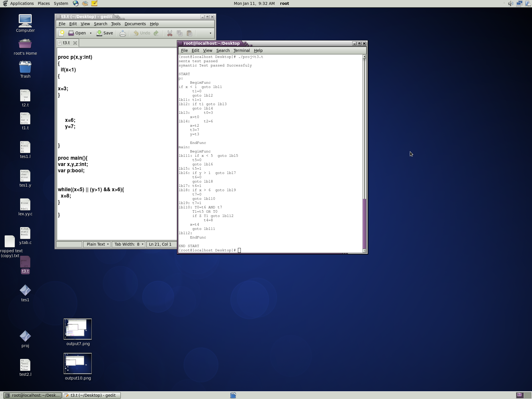Click the Redo toolbar icon
532x399 pixels.
pyautogui.click(x=156, y=33)
